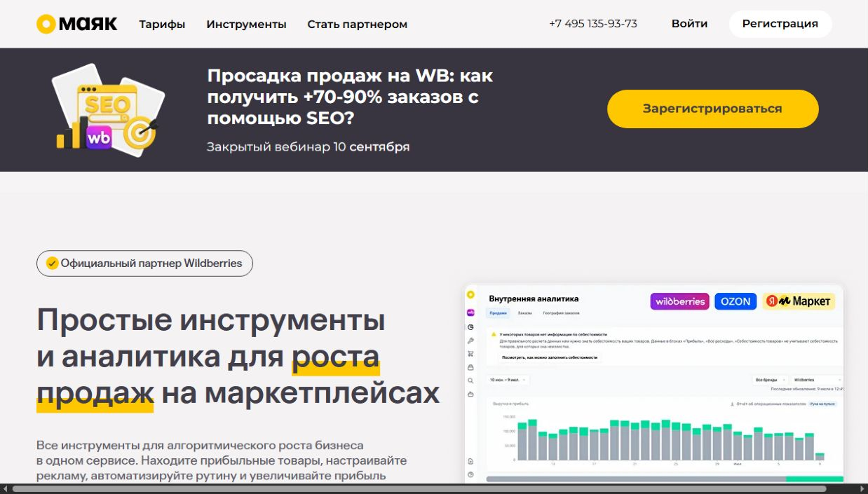Viewport: 868px width, 494px height.
Task: Click the Войти login link
Action: tap(689, 23)
